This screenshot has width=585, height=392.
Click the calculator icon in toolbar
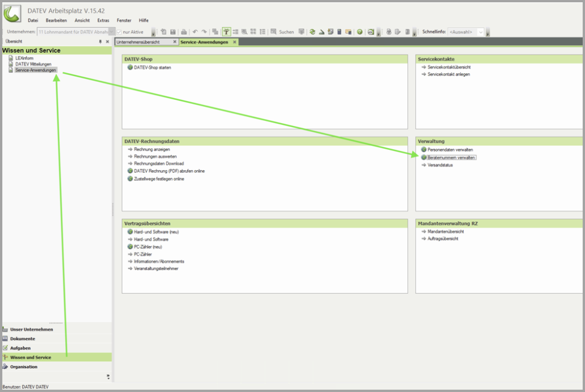coord(339,32)
